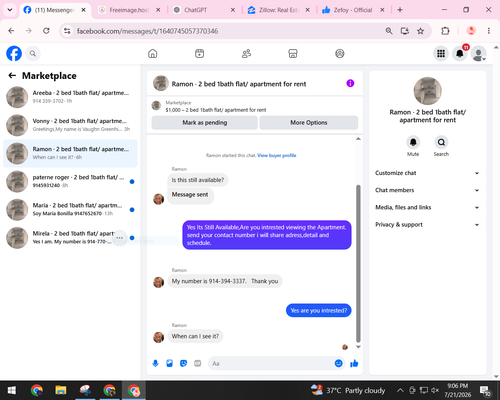The width and height of the screenshot is (500, 400).
Task: Show hidden system tray icons chevron
Action: click(x=400, y=390)
